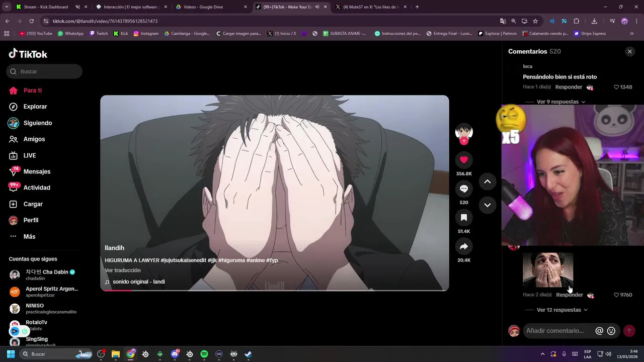Viewport: 644px width, 362px height.
Task: Open tab search dropdown arrow
Action: 7,7
